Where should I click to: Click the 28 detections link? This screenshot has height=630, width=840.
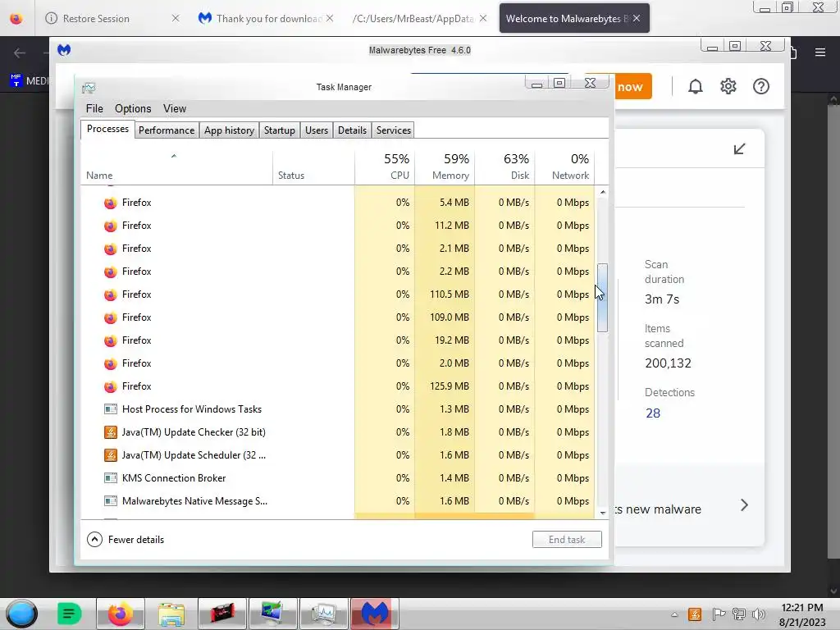click(x=652, y=413)
